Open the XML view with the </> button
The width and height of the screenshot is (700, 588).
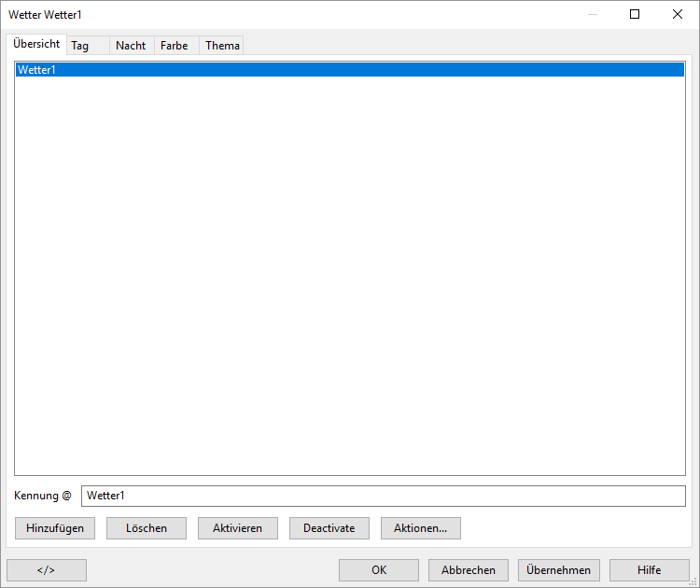(x=47, y=570)
